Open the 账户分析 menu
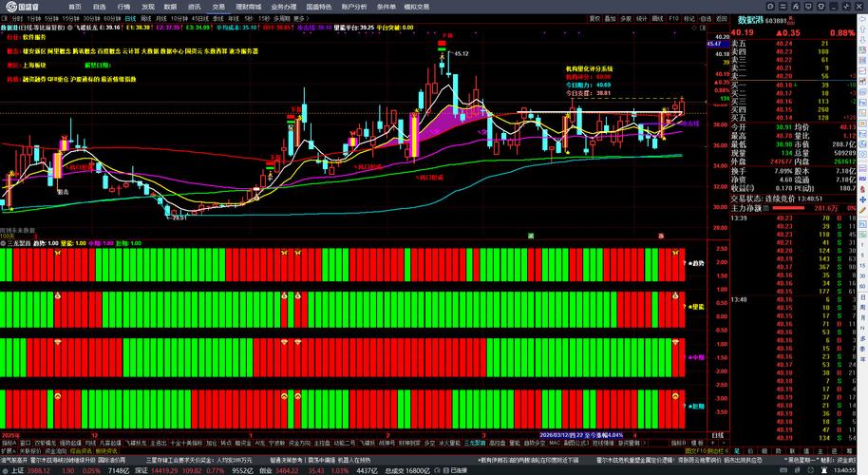 tap(353, 7)
